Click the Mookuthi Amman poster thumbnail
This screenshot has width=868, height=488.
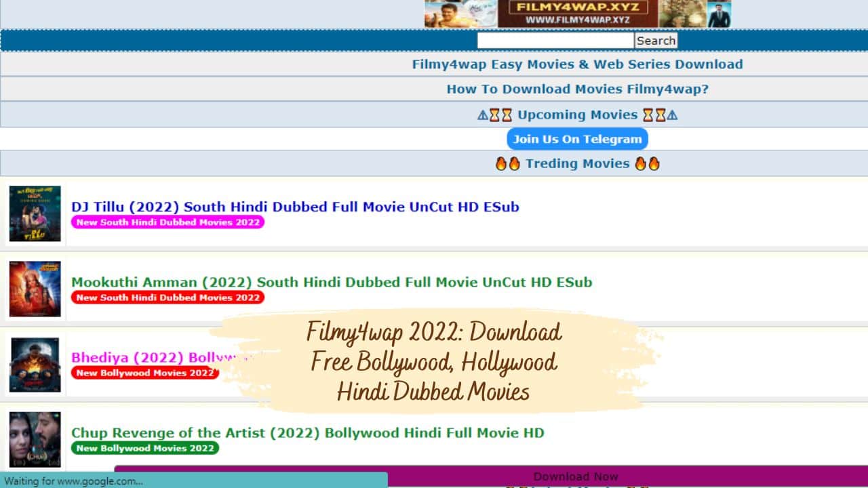tap(35, 289)
